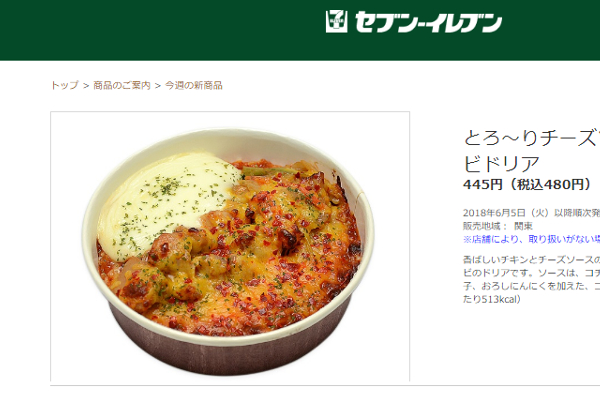
Task: Open 今週の新商品 breadcrumb link
Action: [x=194, y=85]
